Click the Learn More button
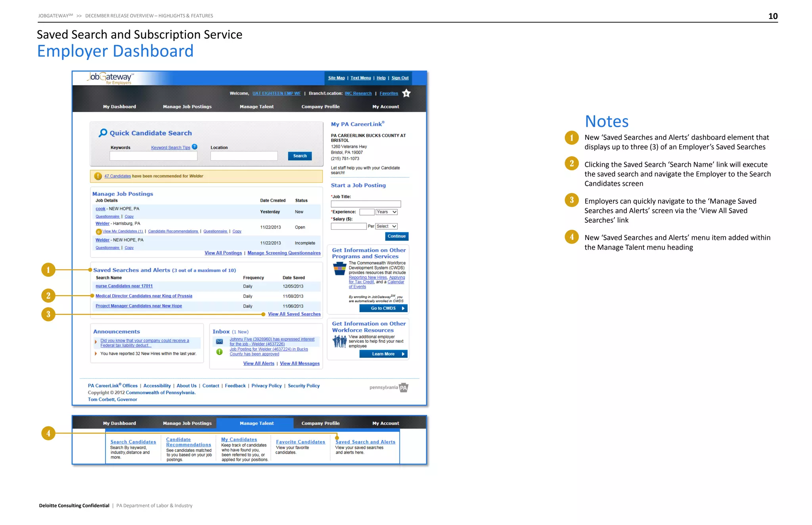This screenshot has height=525, width=812. pyautogui.click(x=383, y=354)
